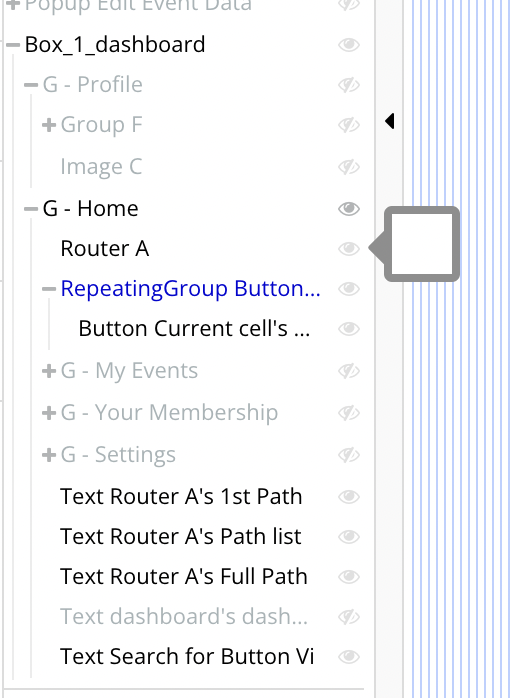Expand the G - My Events group
The height and width of the screenshot is (698, 510).
pos(49,371)
